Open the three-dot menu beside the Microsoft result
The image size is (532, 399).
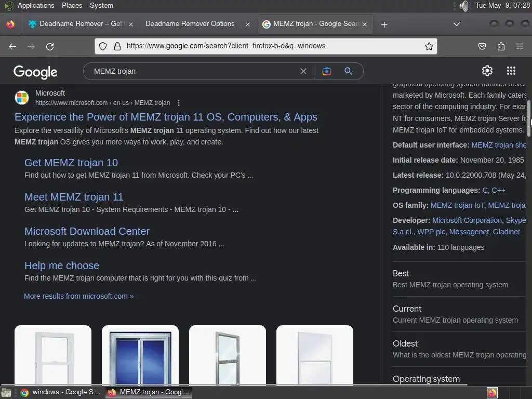pyautogui.click(x=179, y=103)
